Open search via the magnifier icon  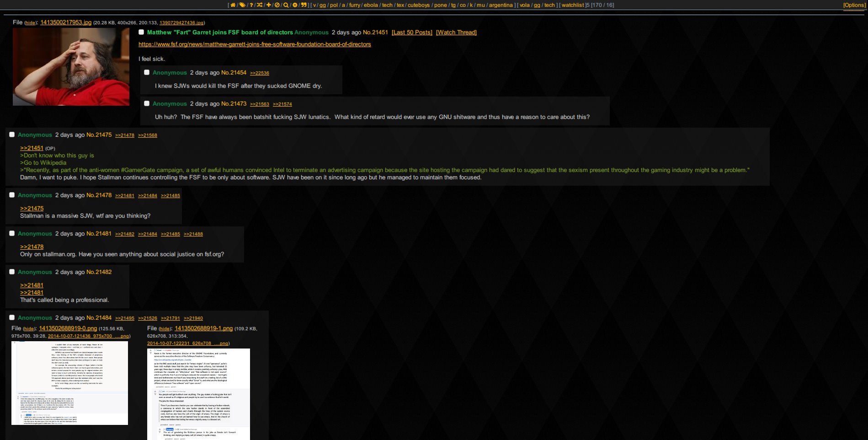(286, 5)
